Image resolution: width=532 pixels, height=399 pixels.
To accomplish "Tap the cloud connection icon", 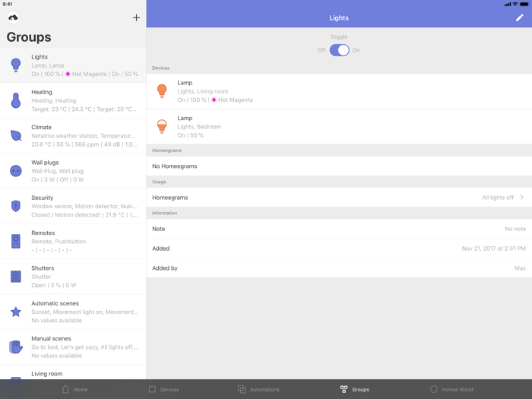I will pyautogui.click(x=13, y=17).
